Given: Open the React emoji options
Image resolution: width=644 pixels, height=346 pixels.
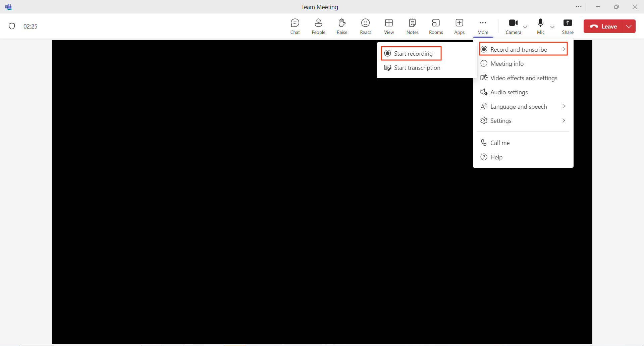Looking at the screenshot, I should tap(365, 27).
